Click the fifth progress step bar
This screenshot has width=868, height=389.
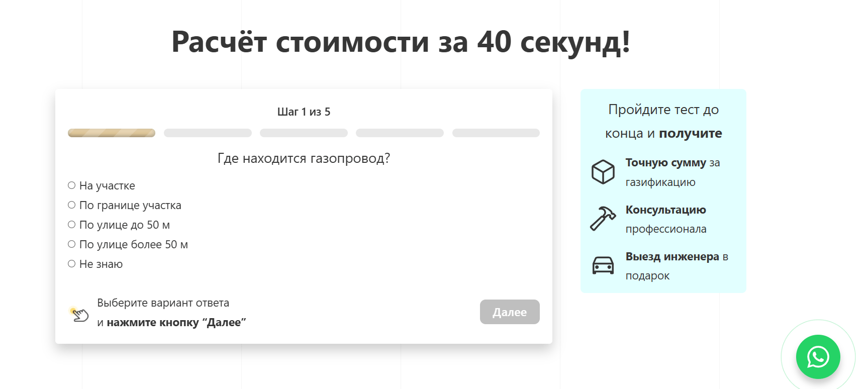tap(496, 133)
